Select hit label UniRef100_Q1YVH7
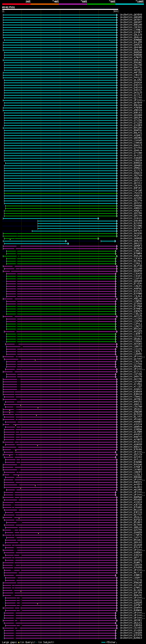This screenshot has height=644, width=146. point(131,359)
